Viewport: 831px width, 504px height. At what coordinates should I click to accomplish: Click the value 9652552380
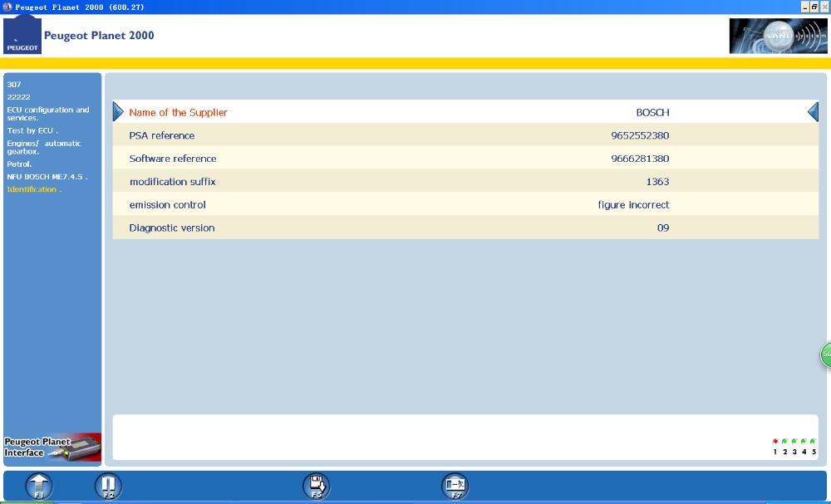[640, 135]
